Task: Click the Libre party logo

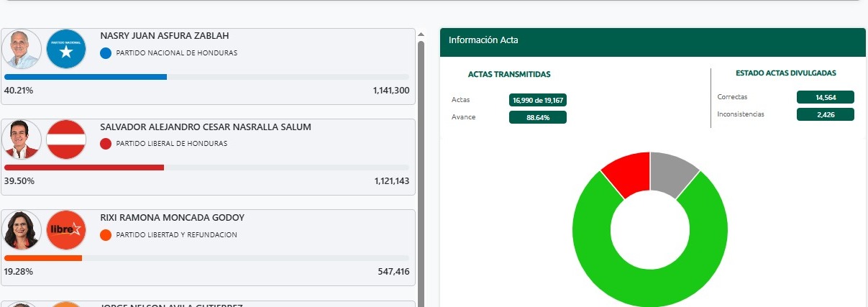Action: coord(66,230)
